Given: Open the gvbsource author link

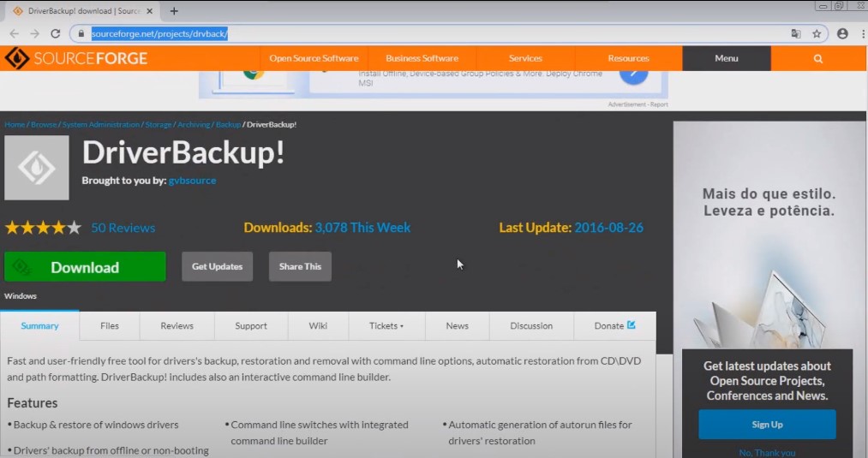Looking at the screenshot, I should click(x=192, y=181).
